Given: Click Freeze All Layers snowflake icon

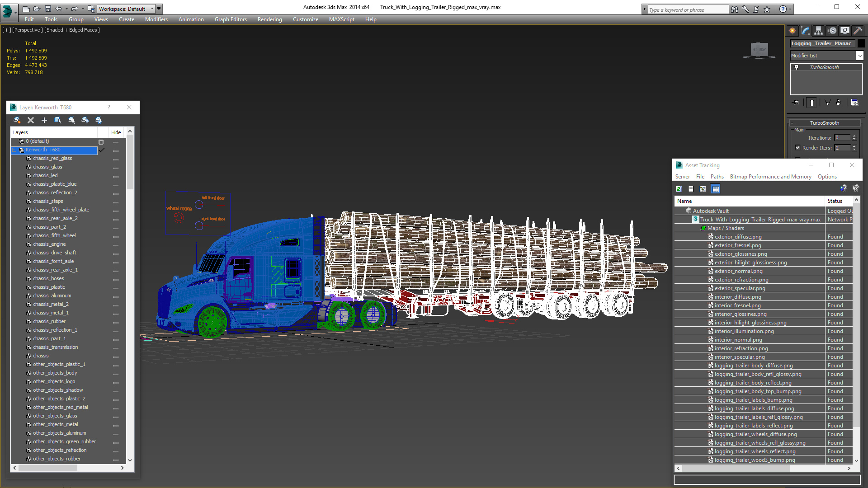Looking at the screenshot, I should [99, 120].
